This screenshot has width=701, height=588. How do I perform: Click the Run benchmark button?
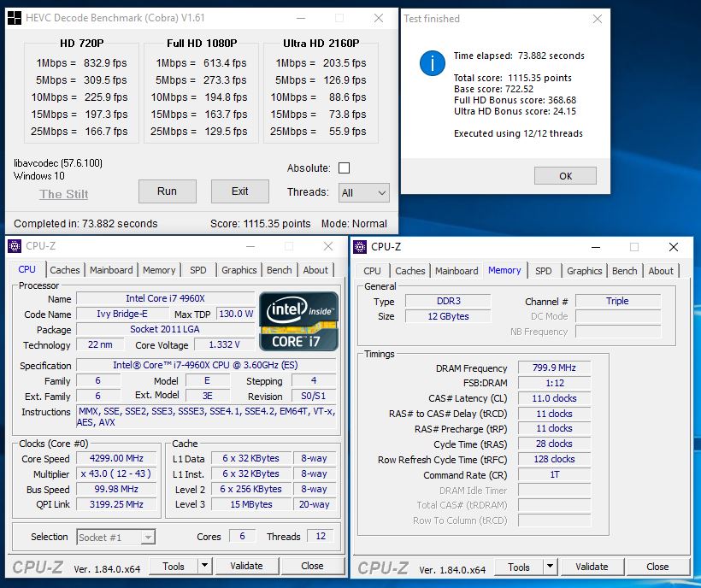pos(168,191)
